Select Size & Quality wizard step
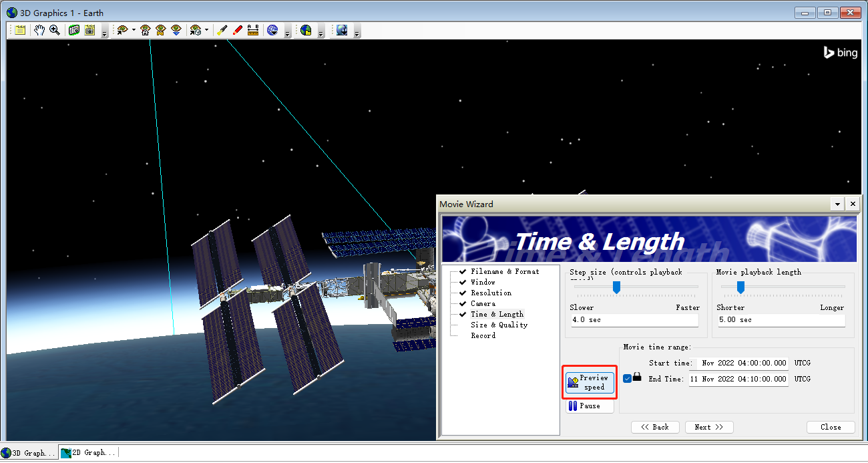Viewport: 868px width, 463px height. point(499,325)
